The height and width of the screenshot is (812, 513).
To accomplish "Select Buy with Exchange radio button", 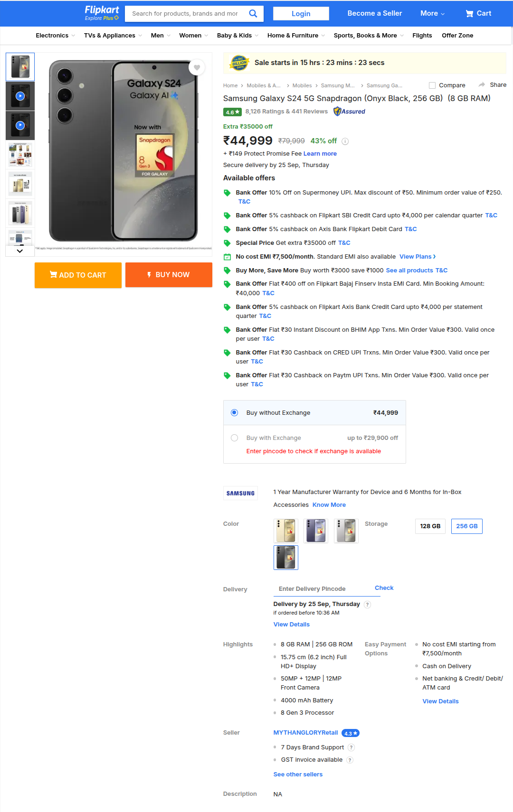I will pyautogui.click(x=234, y=438).
